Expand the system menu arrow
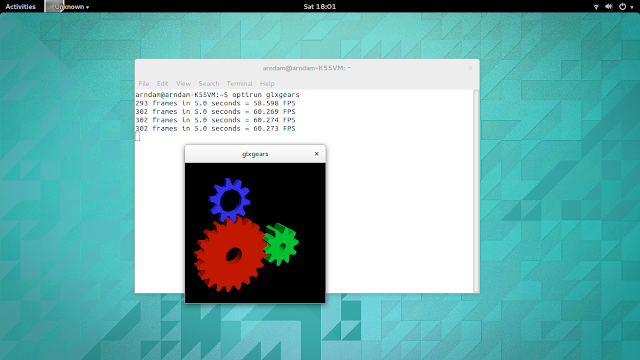 (x=632, y=7)
